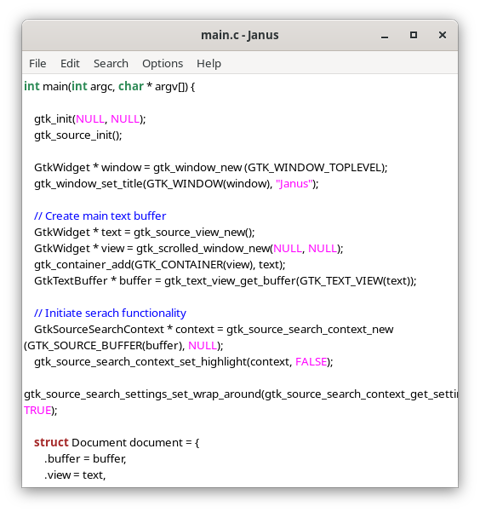This screenshot has height=512, width=480.
Task: Click the FALSE constant in set_highlight call
Action: [x=311, y=362]
